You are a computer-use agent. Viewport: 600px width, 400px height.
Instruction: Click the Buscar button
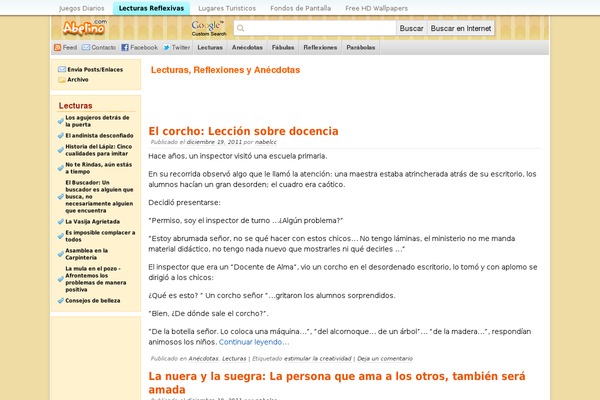coord(411,28)
